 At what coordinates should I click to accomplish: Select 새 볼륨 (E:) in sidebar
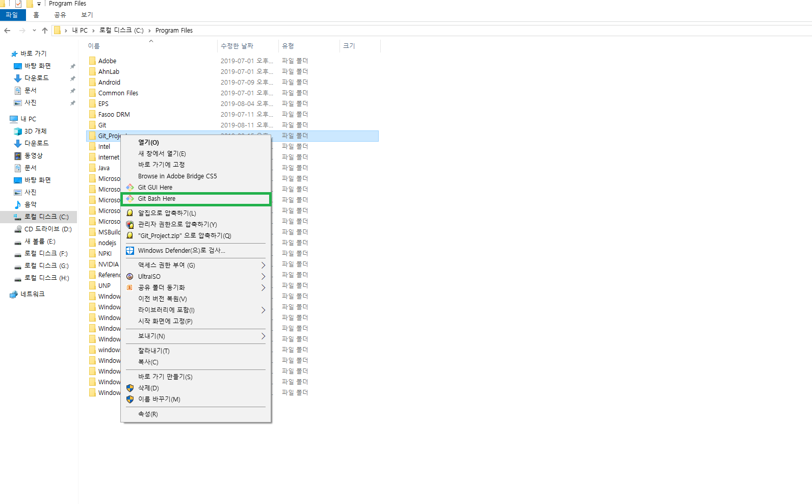click(39, 242)
